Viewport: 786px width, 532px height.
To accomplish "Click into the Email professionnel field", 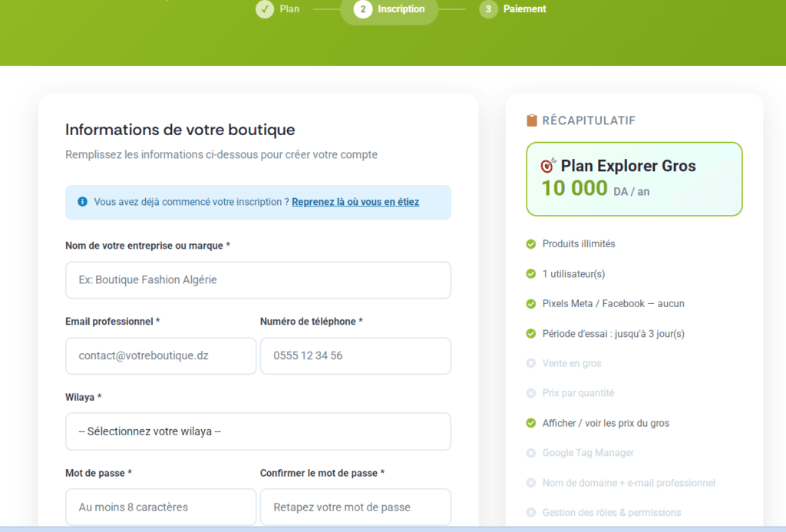I will 161,355.
